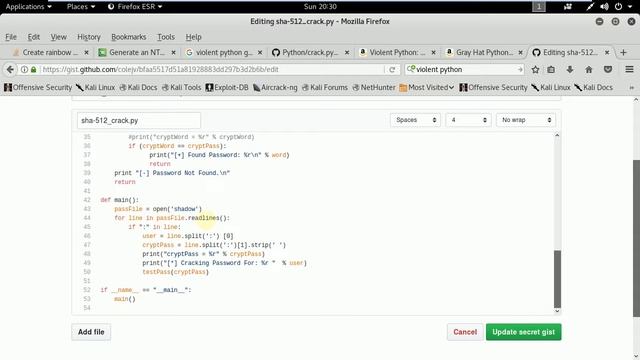Click the workspace indicator '1' in top bar
The height and width of the screenshot is (360, 640).
pyautogui.click(x=539, y=7)
